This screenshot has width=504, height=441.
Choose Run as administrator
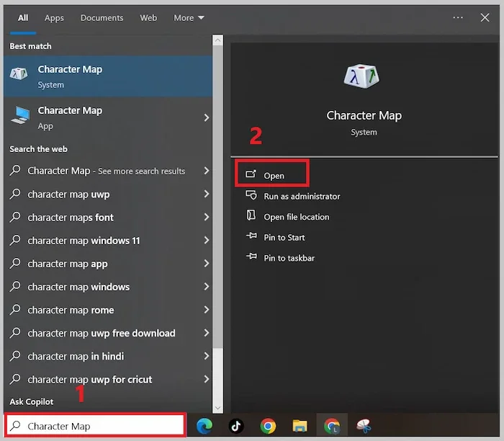click(302, 196)
